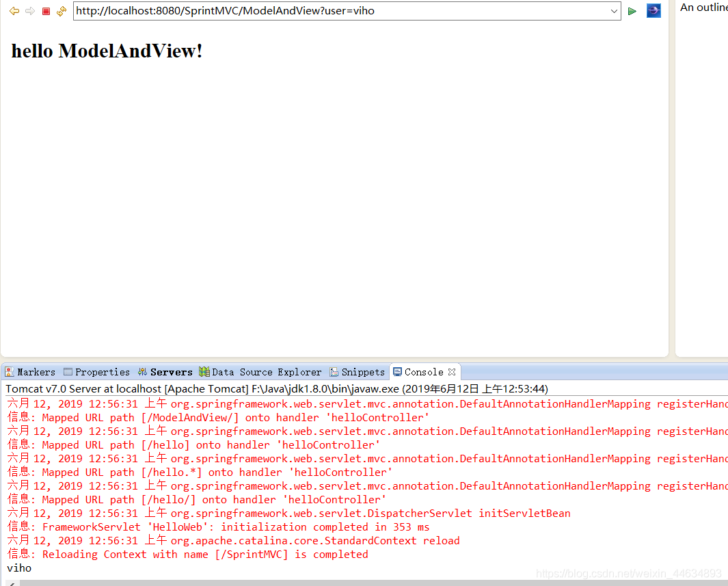Click 'Reloading Context with name [/SprintMVC]' line
Screen dimensions: 728x586
pos(187,554)
